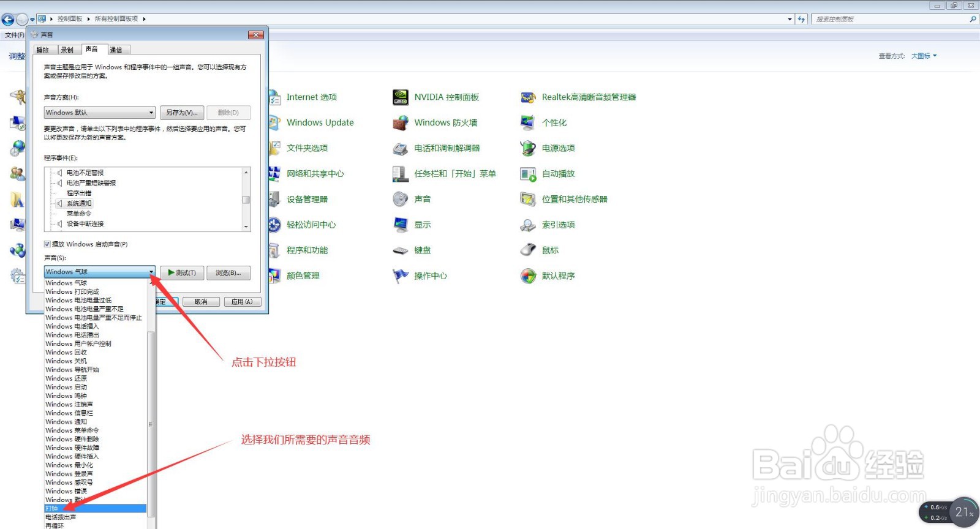
Task: Click the 任务栏和「开始」菜单 icon
Action: coord(401,174)
